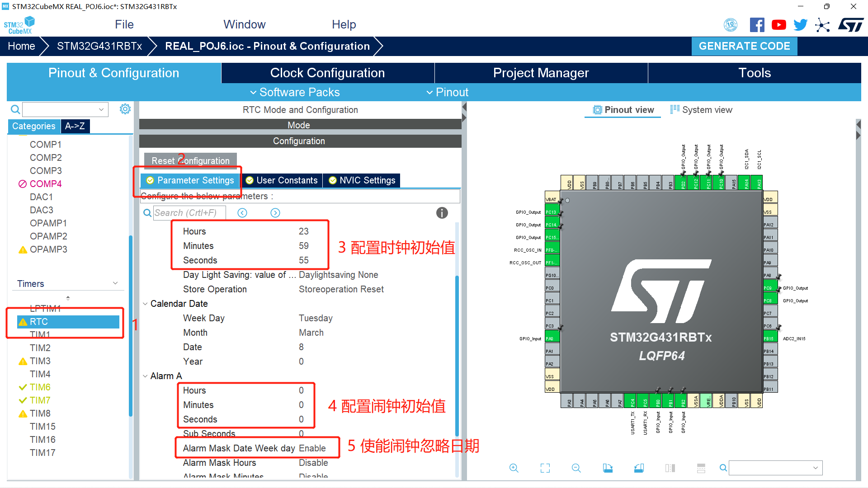Collapse the Calendar Date section
Screen dimensions: 868x488
tap(145, 304)
